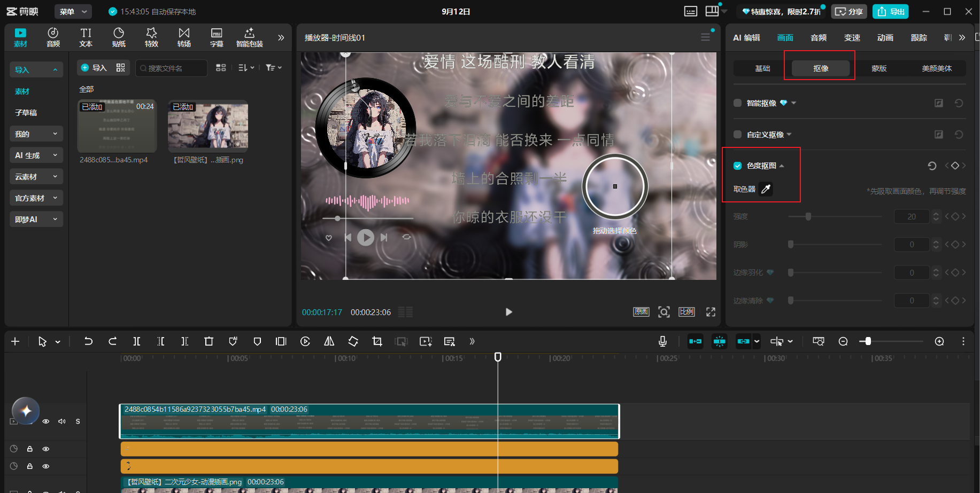Expand the 云素材 sidebar section
This screenshot has width=980, height=493.
tap(36, 176)
